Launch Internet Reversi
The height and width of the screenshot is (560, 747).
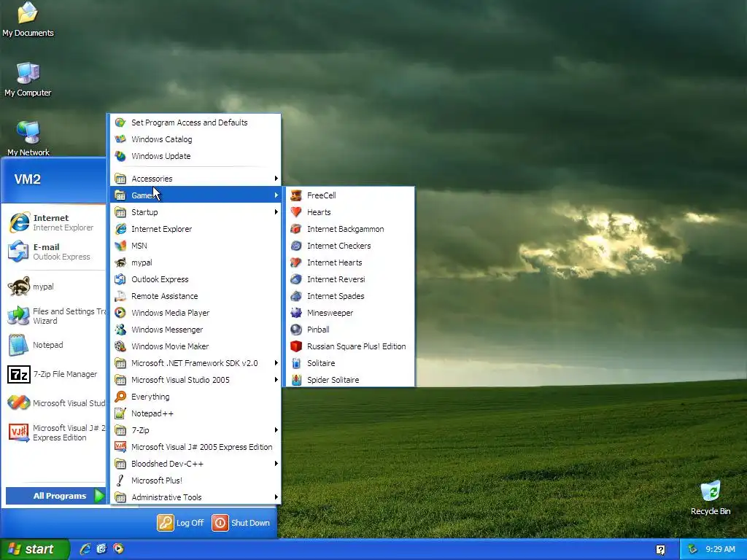point(349,279)
